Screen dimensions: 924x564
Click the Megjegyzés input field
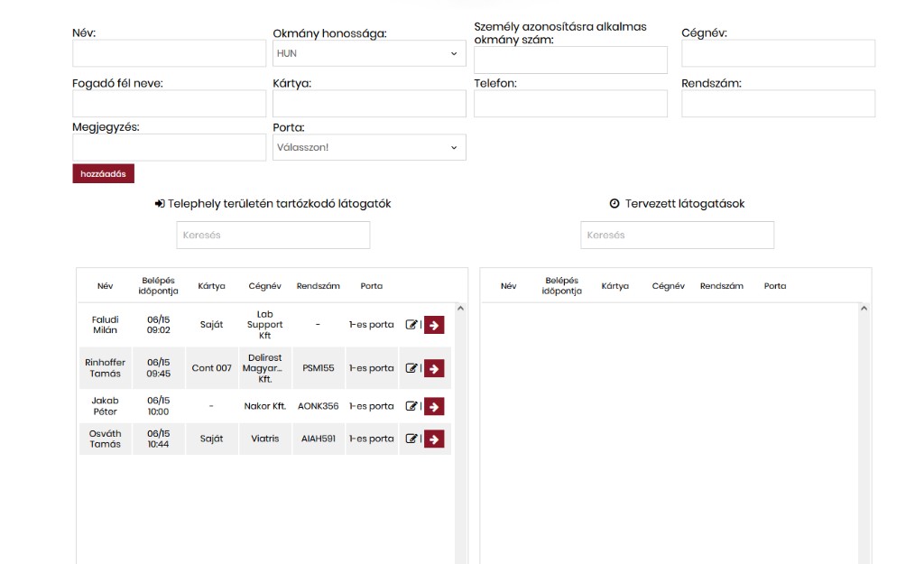(169, 147)
